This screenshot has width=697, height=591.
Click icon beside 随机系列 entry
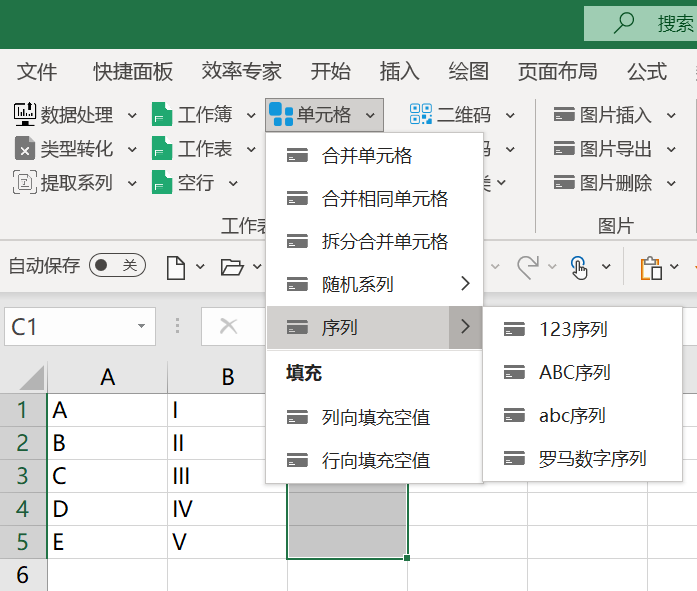point(297,284)
